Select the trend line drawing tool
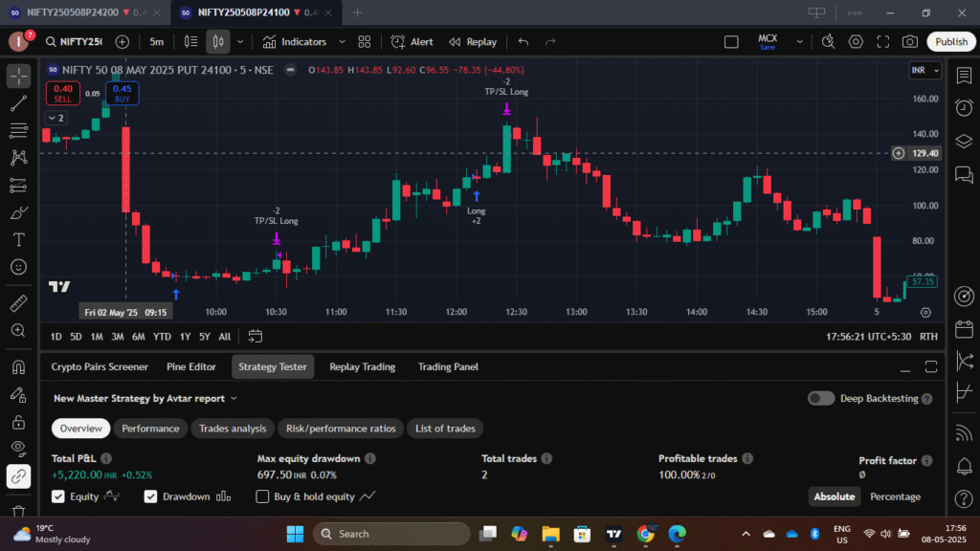 coord(19,103)
